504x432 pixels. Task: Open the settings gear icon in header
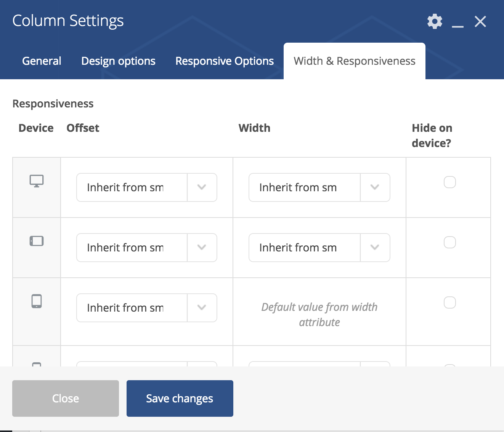click(435, 22)
